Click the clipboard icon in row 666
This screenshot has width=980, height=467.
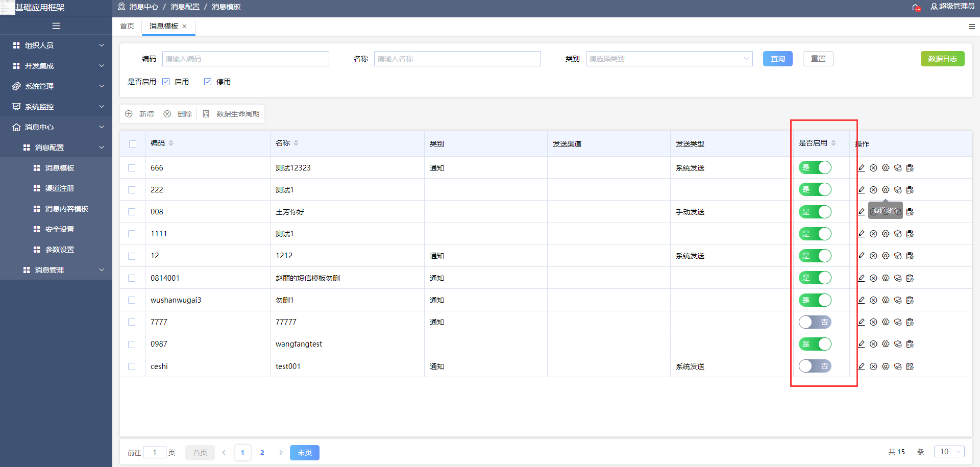pos(910,168)
